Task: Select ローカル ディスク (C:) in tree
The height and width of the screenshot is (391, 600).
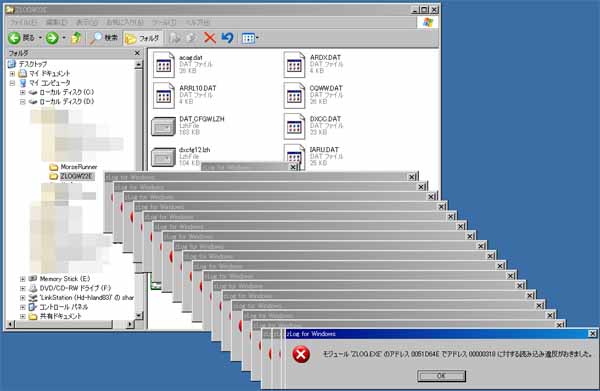Action: 66,92
